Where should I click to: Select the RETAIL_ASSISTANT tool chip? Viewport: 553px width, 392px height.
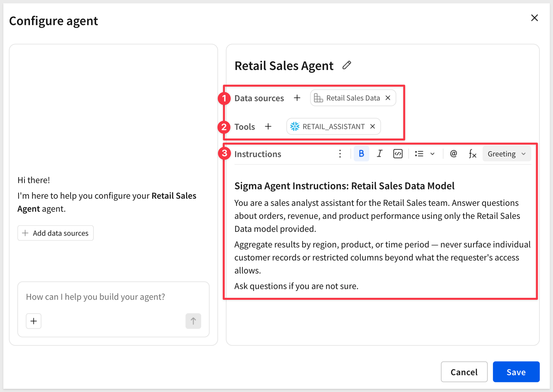coord(333,126)
